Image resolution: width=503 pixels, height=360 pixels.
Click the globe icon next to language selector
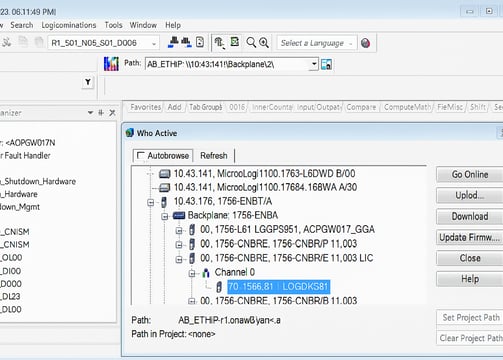pyautogui.click(x=365, y=43)
